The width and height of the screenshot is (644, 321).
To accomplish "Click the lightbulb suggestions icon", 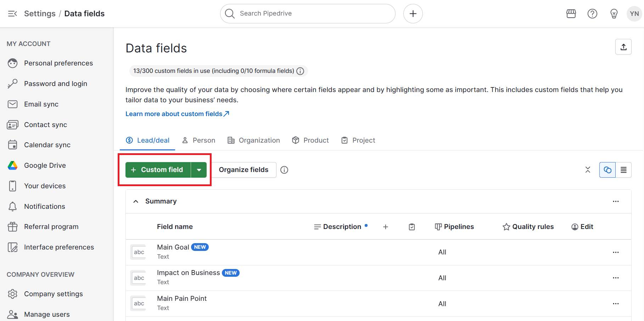I will (614, 13).
